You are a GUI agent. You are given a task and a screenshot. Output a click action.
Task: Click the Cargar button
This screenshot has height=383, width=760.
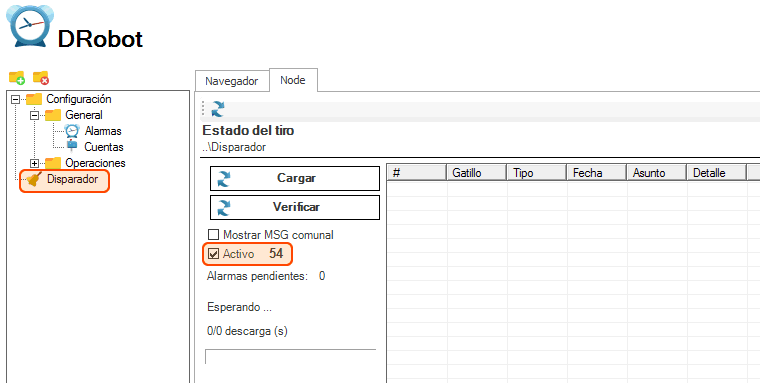coord(295,178)
